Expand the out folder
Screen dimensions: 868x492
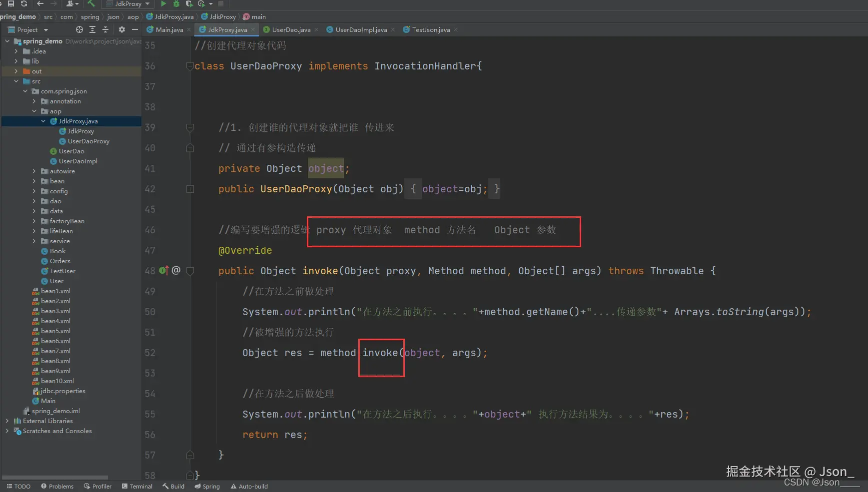pyautogui.click(x=16, y=71)
